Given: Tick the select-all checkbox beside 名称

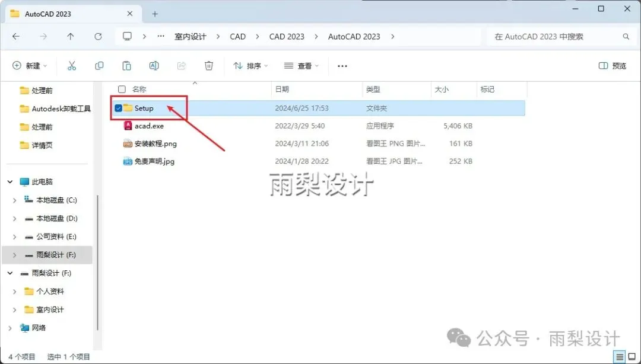Looking at the screenshot, I should [x=122, y=89].
